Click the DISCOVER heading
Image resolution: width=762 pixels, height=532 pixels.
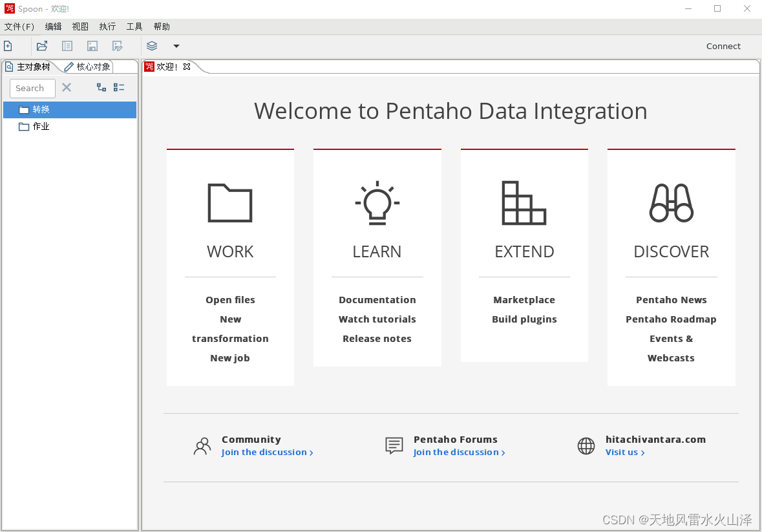(671, 251)
